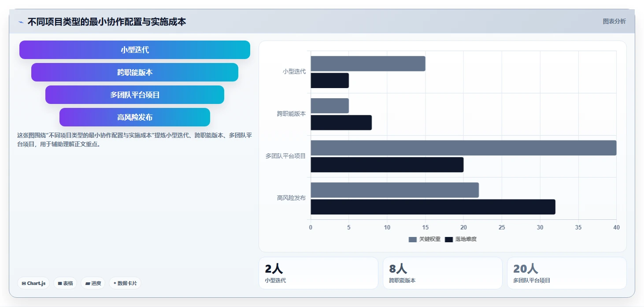Toggle the 关键权重 legend entry
The width and height of the screenshot is (644, 307).
425,239
